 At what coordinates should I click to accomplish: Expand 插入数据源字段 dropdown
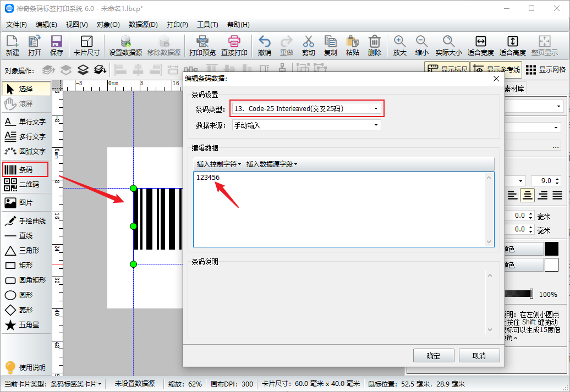[272, 164]
